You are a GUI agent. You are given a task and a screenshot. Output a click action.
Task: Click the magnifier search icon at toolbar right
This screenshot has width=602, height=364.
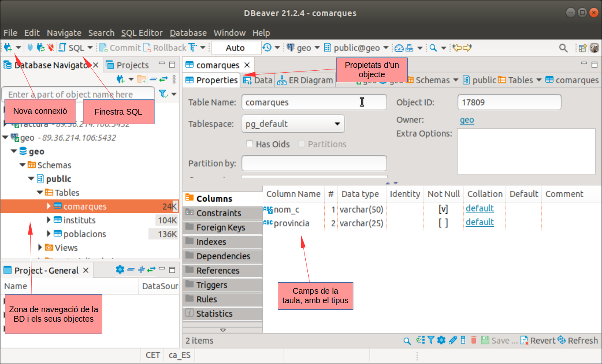click(x=563, y=48)
